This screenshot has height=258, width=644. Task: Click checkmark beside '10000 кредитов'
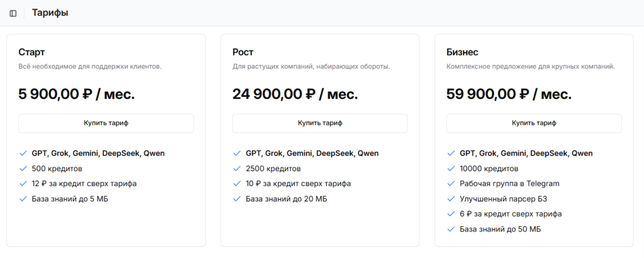451,169
